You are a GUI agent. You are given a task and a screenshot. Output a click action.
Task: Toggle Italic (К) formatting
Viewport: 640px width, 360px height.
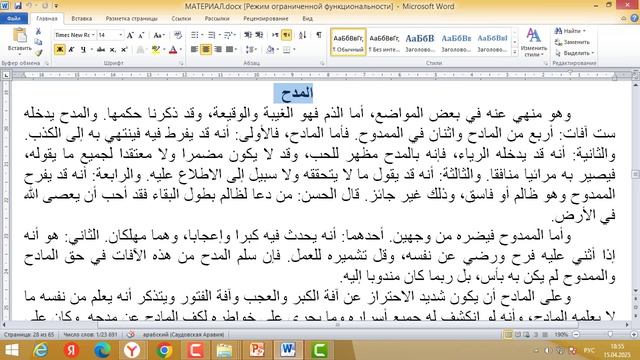(71, 50)
